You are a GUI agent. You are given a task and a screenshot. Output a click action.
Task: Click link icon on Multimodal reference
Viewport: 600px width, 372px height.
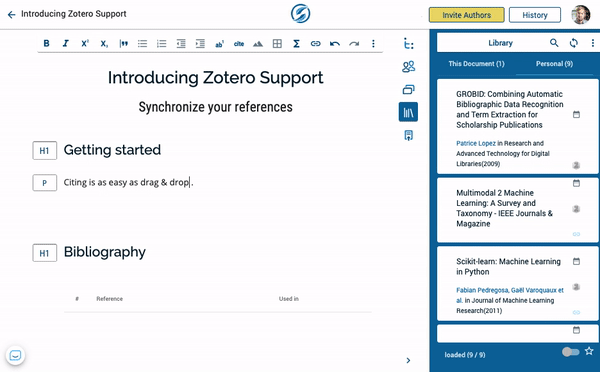576,234
